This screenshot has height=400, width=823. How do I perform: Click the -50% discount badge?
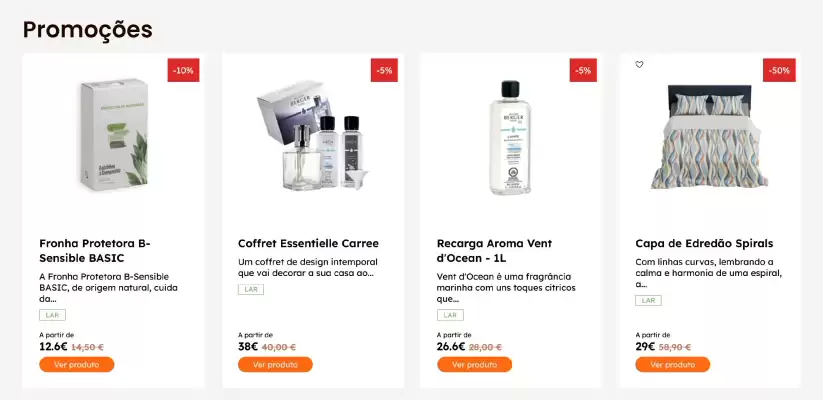[x=779, y=70]
